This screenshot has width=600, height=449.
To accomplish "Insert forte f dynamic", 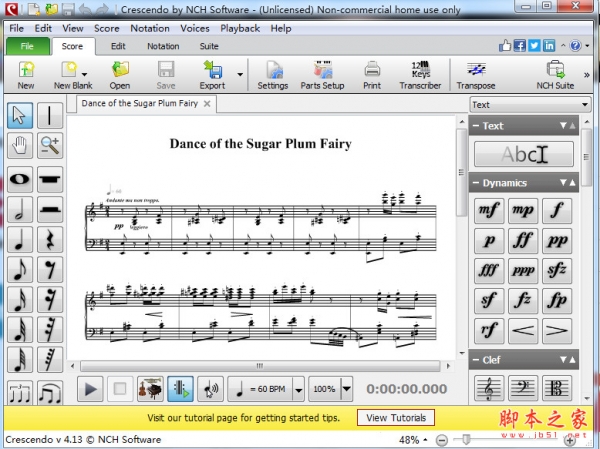I will click(x=557, y=211).
